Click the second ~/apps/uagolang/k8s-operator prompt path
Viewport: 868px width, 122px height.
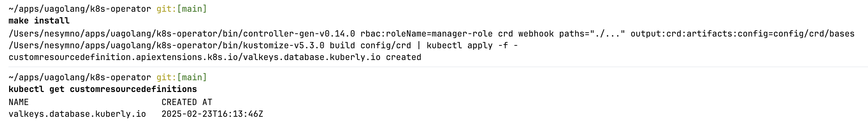point(80,78)
